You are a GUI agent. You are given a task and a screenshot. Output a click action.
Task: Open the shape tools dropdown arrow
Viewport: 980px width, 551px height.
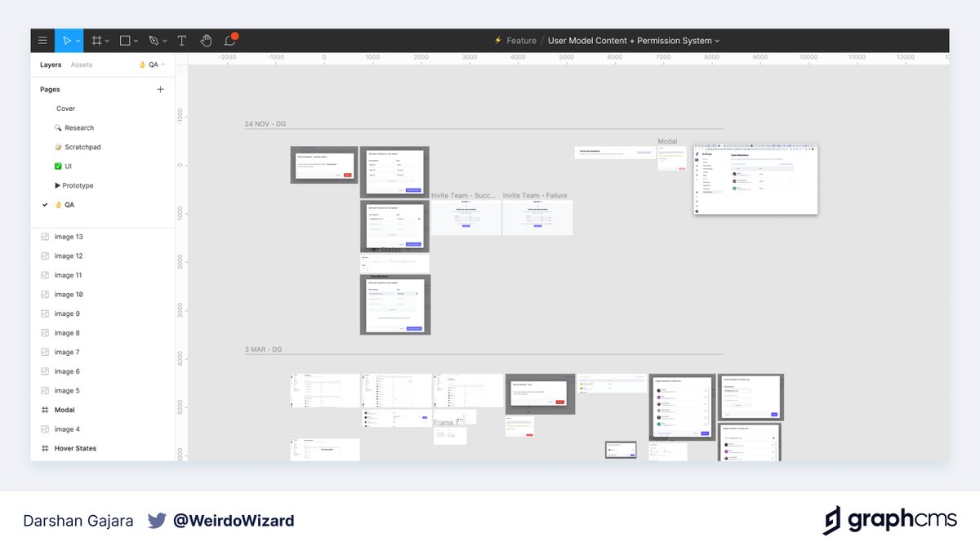pyautogui.click(x=136, y=41)
